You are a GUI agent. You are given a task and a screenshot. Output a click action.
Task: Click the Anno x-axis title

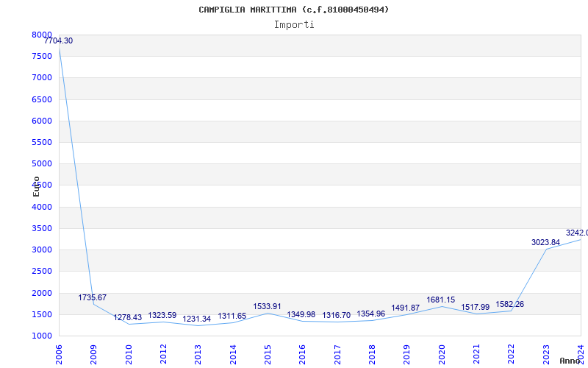point(570,361)
